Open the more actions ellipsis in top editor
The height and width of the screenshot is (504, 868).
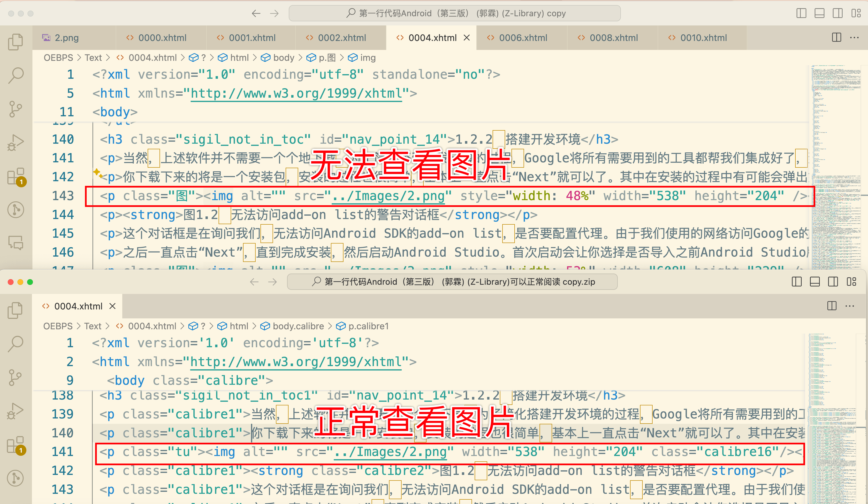[x=854, y=38]
